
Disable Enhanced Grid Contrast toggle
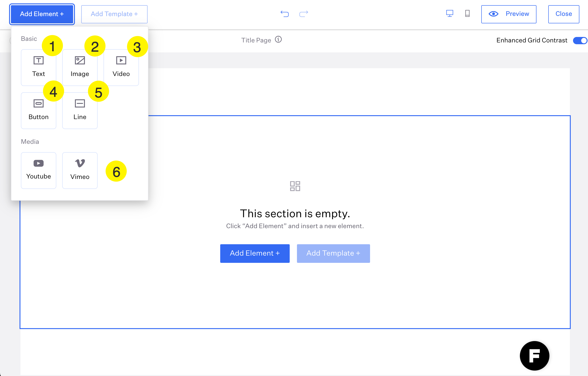point(580,41)
